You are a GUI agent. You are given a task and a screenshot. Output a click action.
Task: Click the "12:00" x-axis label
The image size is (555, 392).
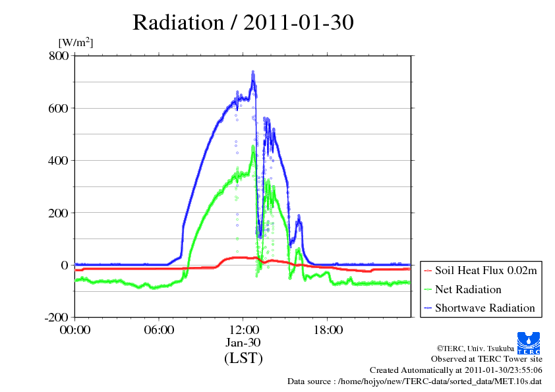[x=243, y=330]
